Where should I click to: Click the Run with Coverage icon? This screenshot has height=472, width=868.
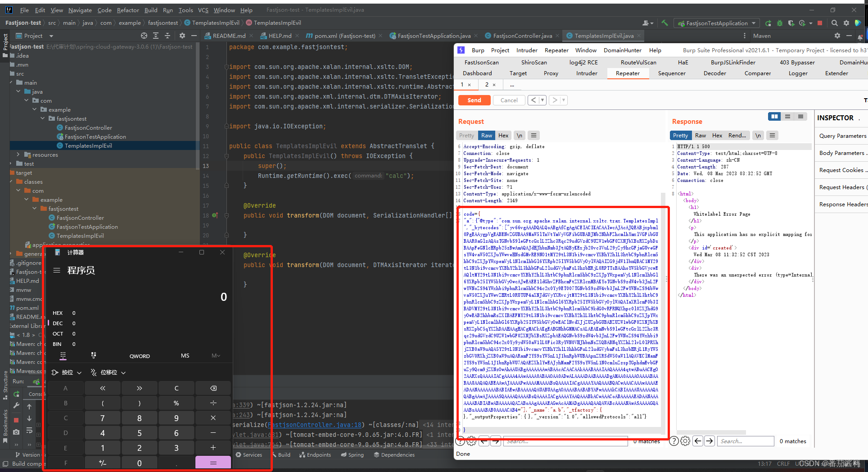click(x=791, y=23)
